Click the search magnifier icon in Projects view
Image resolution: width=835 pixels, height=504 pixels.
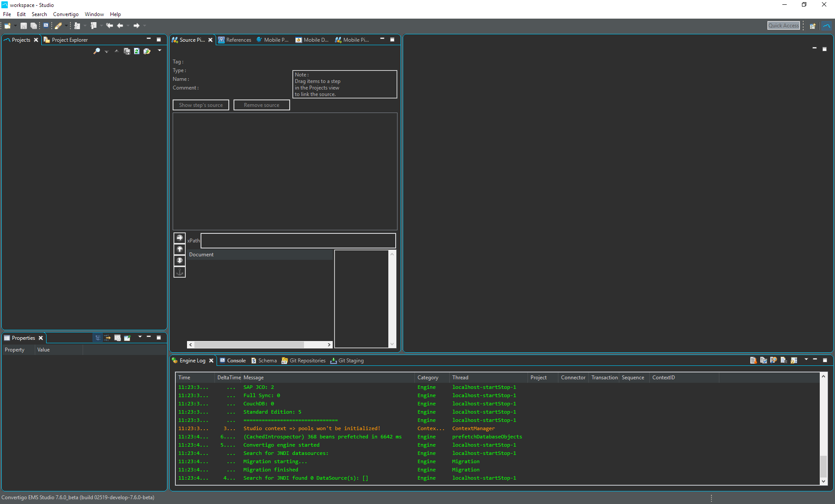pos(97,51)
